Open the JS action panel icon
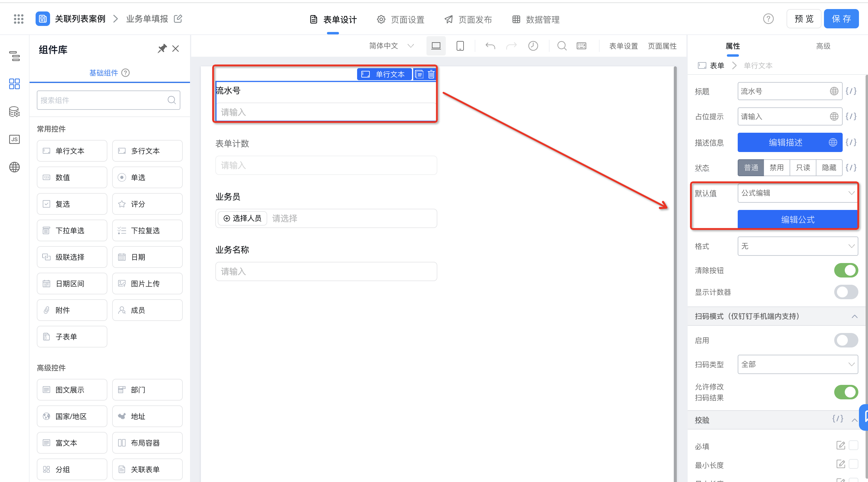868x482 pixels. point(14,139)
